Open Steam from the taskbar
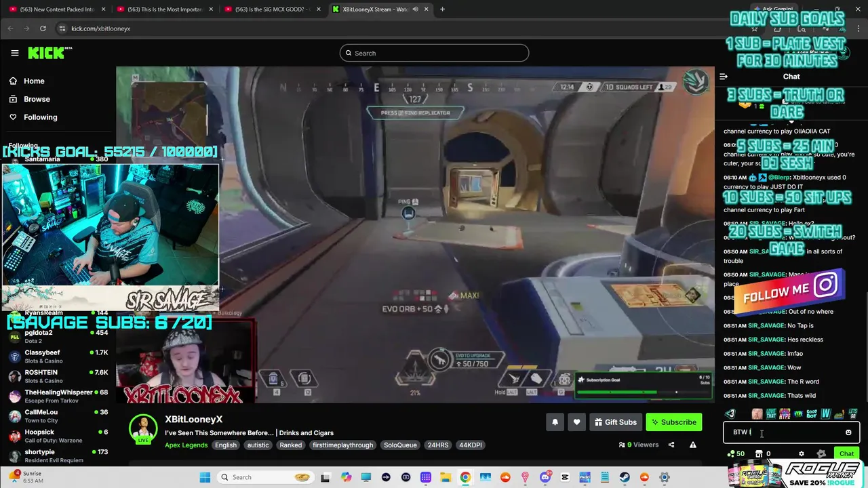The image size is (868, 488). (x=624, y=477)
